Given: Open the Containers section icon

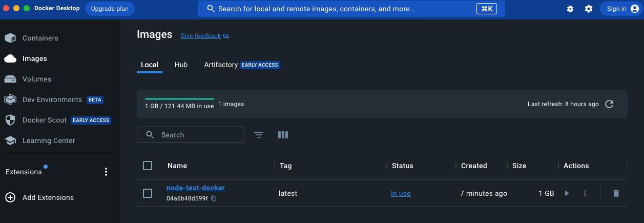Looking at the screenshot, I should [10, 38].
